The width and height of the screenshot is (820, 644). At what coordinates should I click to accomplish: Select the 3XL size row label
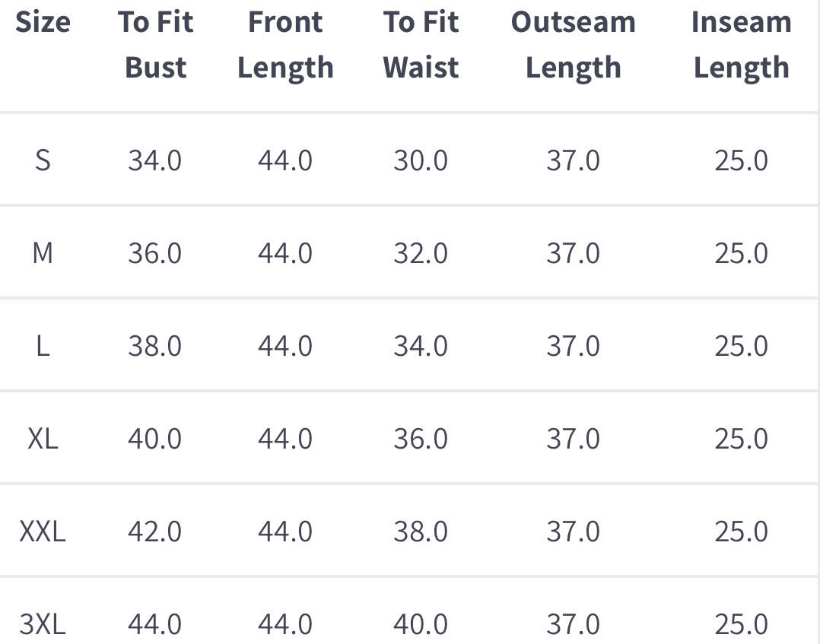click(43, 624)
